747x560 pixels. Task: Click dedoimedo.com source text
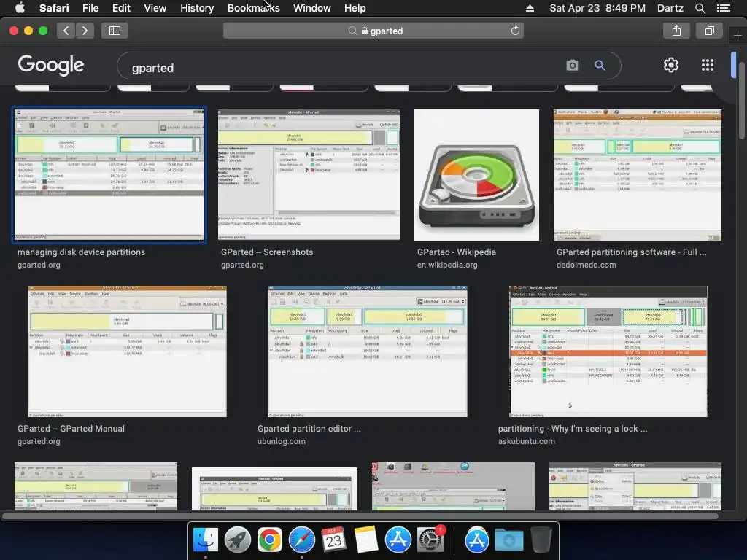[586, 265]
